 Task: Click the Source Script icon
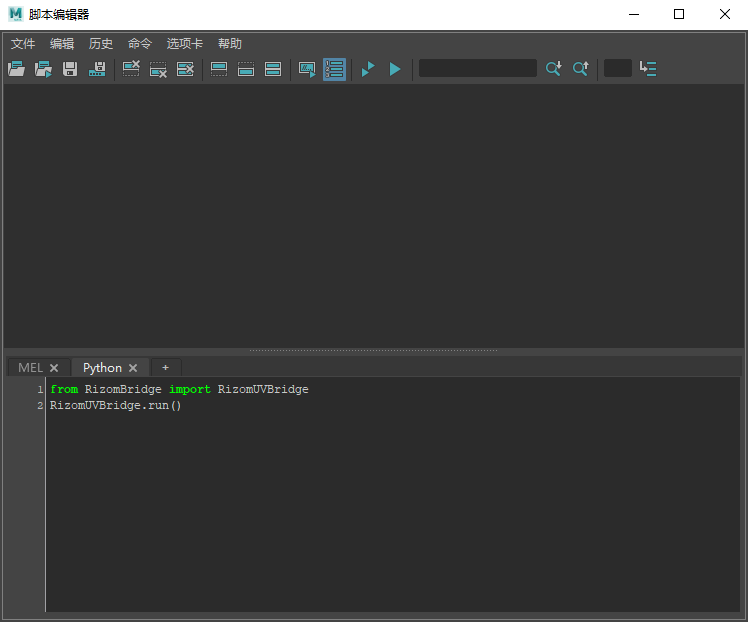pyautogui.click(x=43, y=69)
